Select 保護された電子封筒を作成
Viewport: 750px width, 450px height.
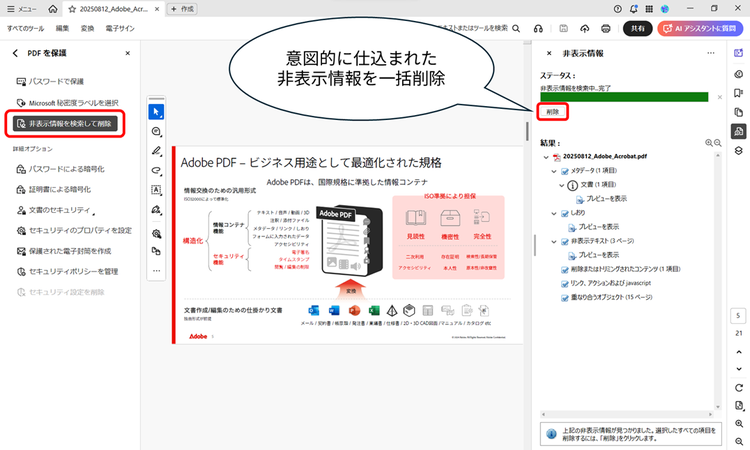pyautogui.click(x=64, y=251)
